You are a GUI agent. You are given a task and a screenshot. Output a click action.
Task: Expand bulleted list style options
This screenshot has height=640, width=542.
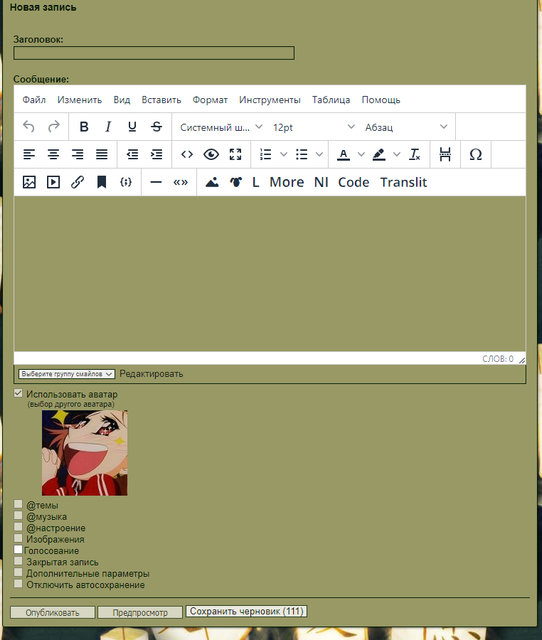[x=320, y=154]
